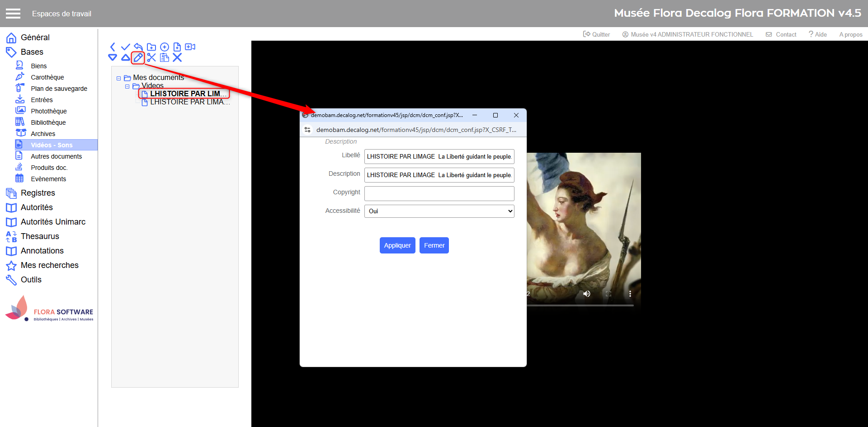Click the undo curved arrow icon

click(x=138, y=47)
